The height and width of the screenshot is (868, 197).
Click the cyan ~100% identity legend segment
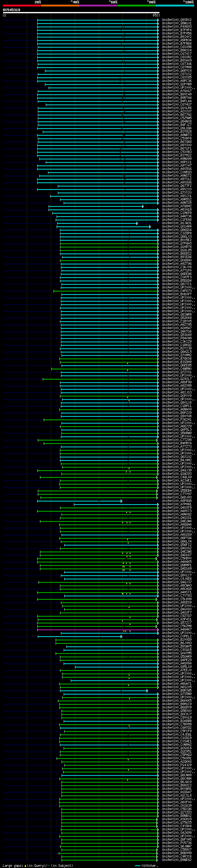(175, 6)
